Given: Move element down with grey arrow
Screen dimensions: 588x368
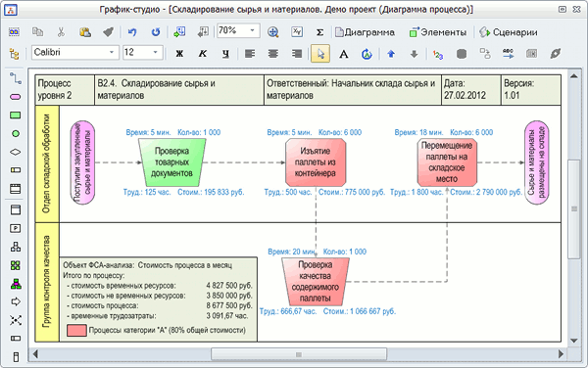Looking at the screenshot, I should pyautogui.click(x=414, y=54).
